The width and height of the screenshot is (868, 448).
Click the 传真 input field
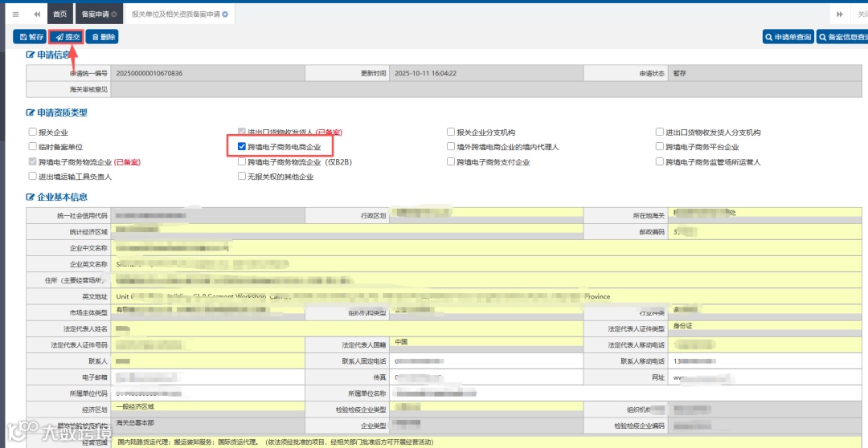[486, 377]
